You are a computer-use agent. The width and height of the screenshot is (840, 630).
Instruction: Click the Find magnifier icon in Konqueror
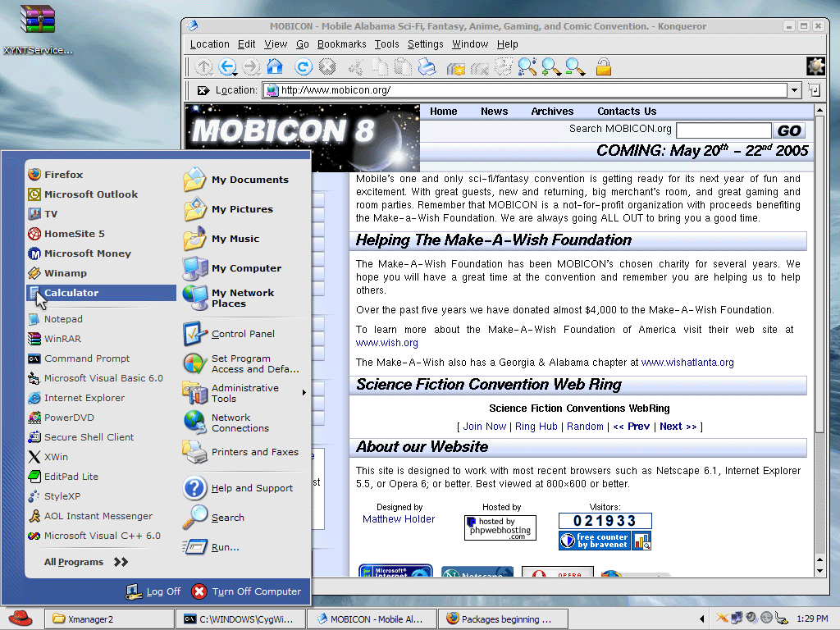[527, 67]
